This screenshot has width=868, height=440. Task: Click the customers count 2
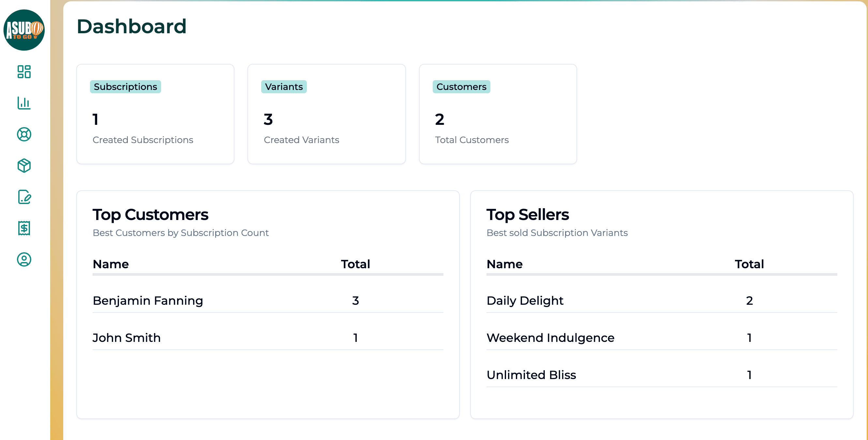point(440,119)
